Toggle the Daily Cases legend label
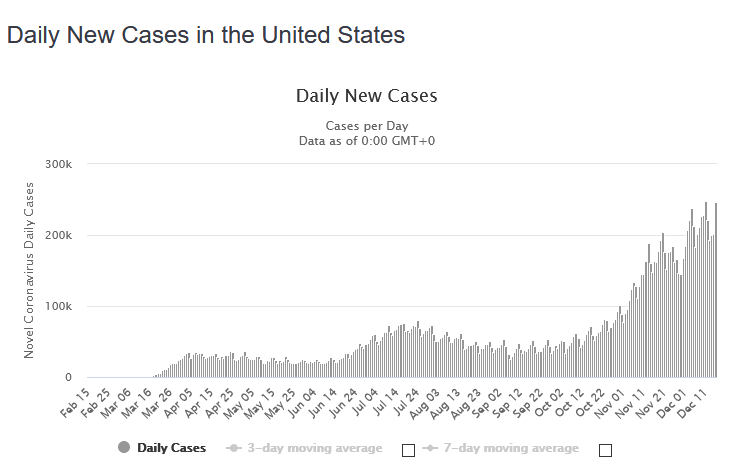733x476 pixels. pos(171,448)
